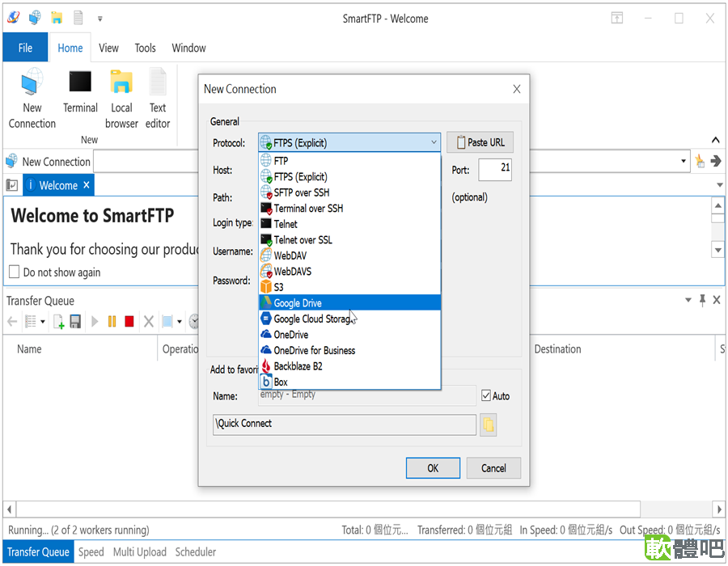Click the favorites star icon beside address bar

(700, 161)
